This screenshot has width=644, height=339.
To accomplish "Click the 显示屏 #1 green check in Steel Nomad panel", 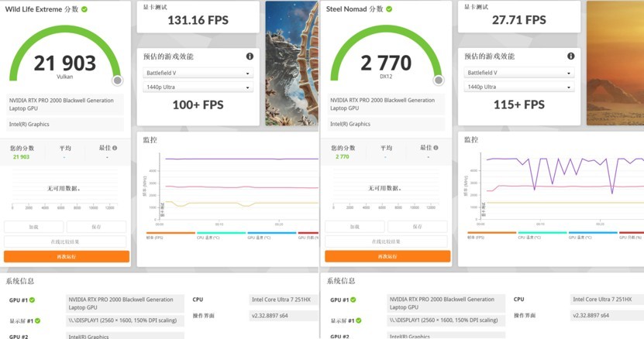I will click(359, 320).
